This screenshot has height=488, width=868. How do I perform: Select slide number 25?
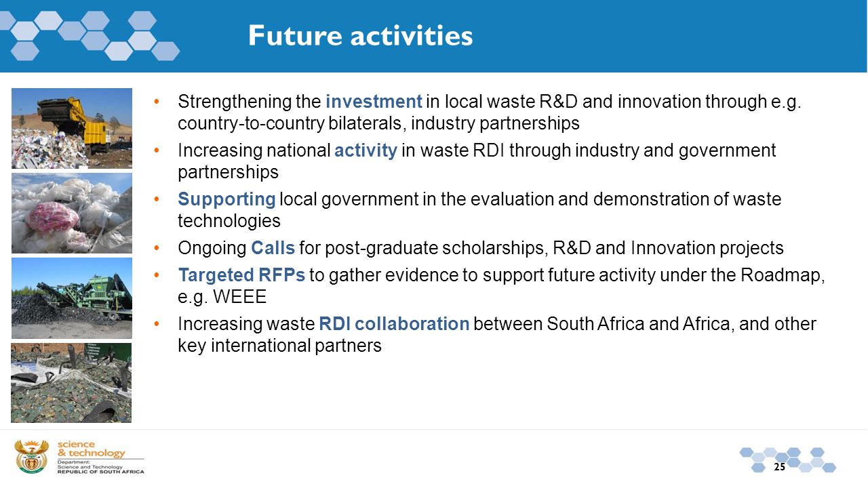coord(779,467)
